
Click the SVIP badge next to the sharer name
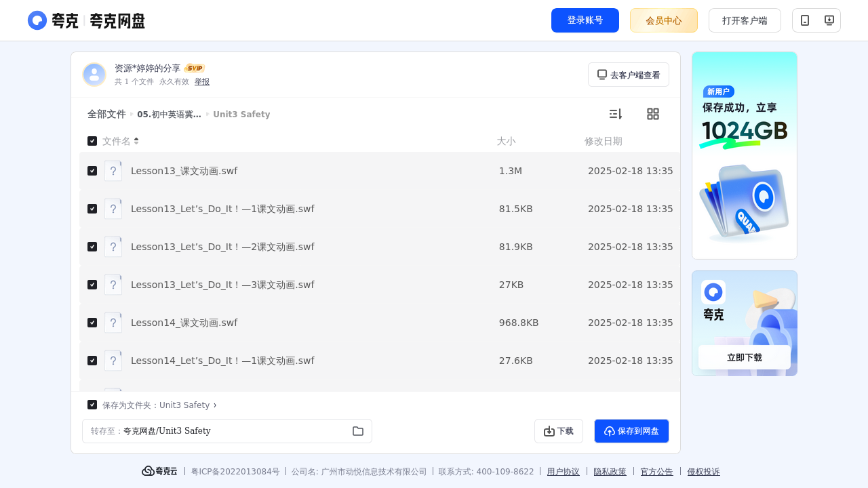[195, 68]
